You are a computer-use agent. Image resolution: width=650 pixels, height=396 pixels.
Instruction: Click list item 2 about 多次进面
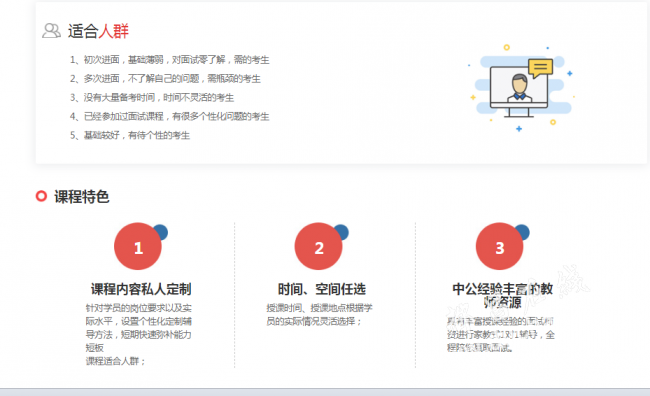click(x=165, y=79)
